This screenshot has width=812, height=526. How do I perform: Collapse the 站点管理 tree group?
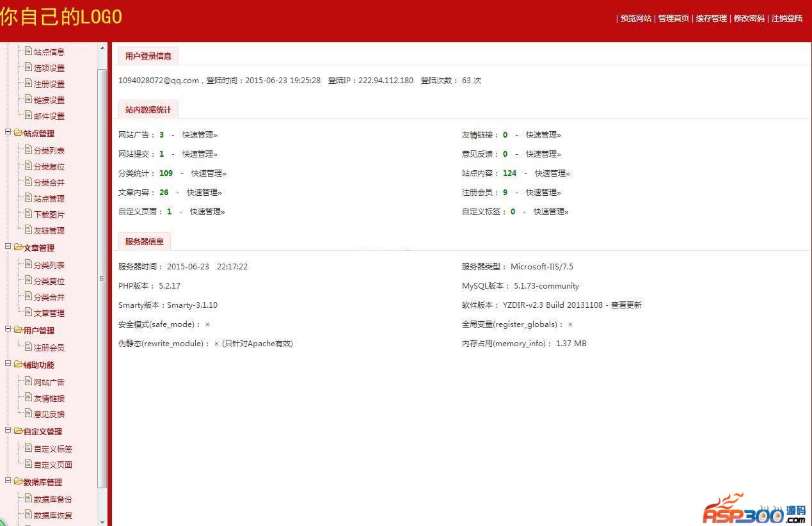pyautogui.click(x=8, y=132)
